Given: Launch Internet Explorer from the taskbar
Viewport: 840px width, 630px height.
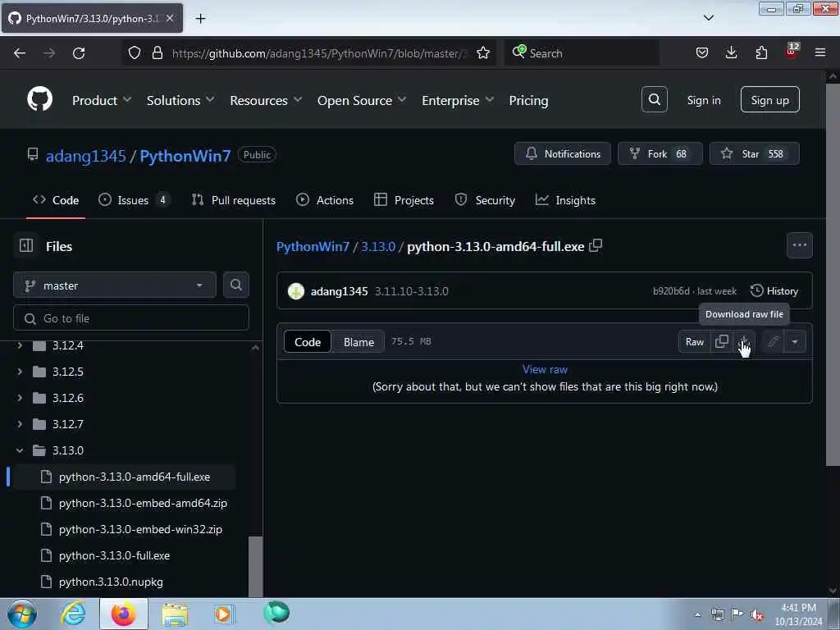Looking at the screenshot, I should pos(73,614).
